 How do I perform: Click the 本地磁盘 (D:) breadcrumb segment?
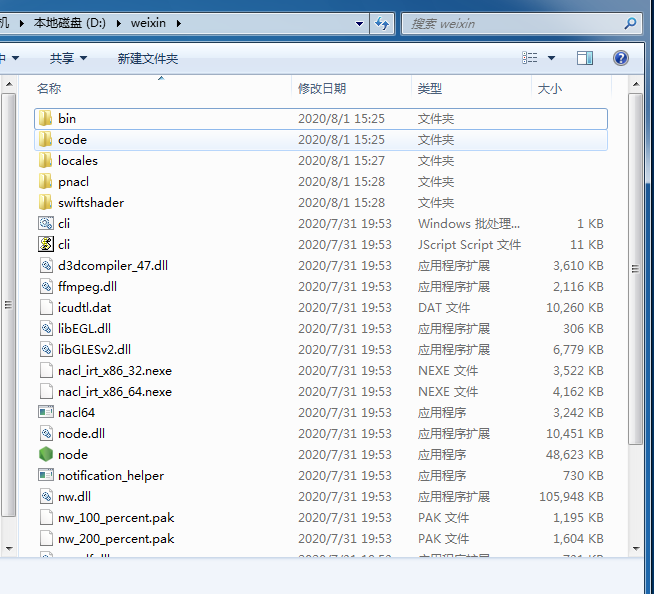70,23
